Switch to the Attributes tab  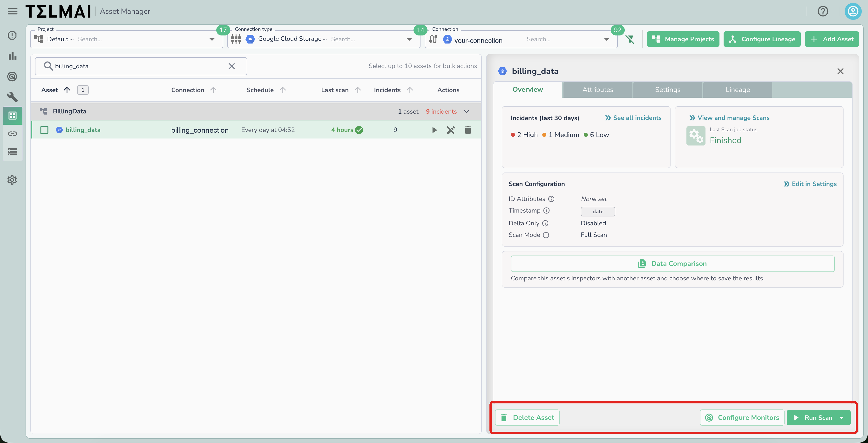(x=598, y=90)
